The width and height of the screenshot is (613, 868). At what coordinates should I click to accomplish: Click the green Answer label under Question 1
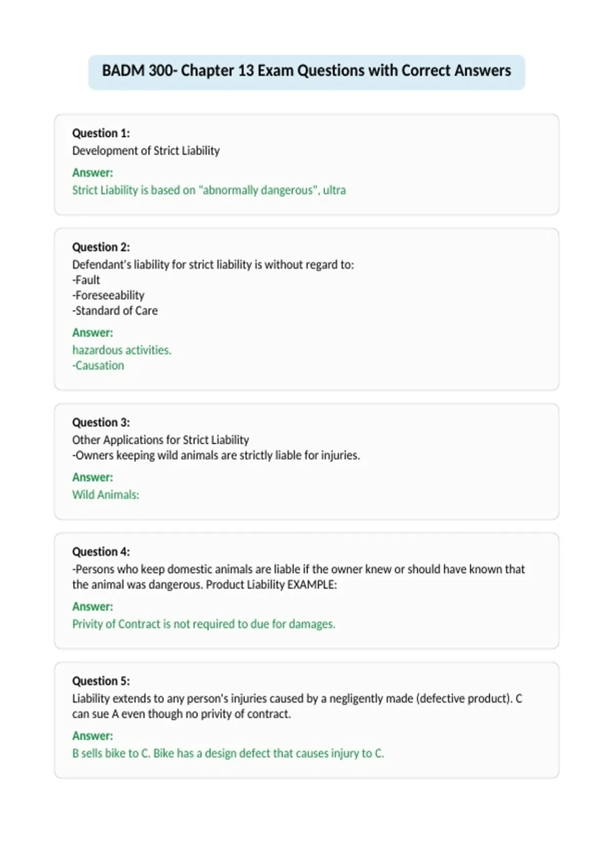click(x=92, y=173)
